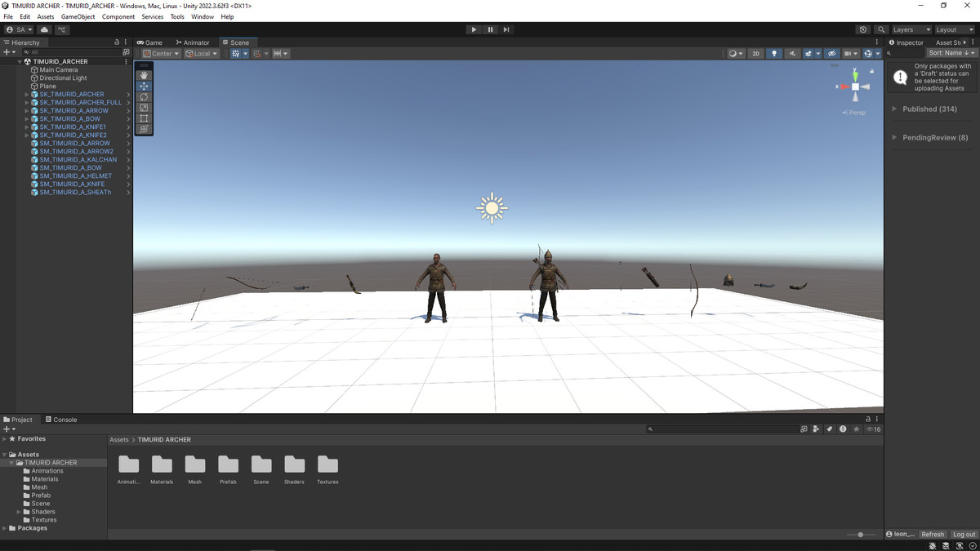980x551 pixels.
Task: Toggle 2D view mode in Scene
Action: (x=755, y=54)
